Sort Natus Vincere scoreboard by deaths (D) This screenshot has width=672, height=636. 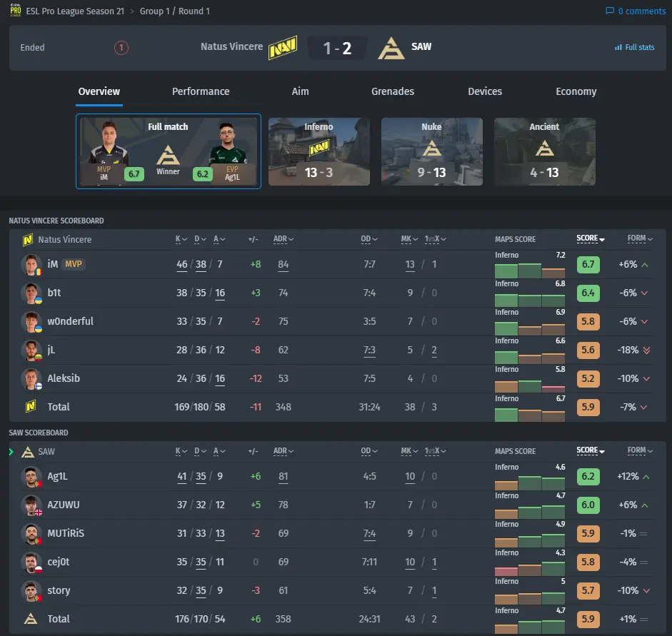200,239
